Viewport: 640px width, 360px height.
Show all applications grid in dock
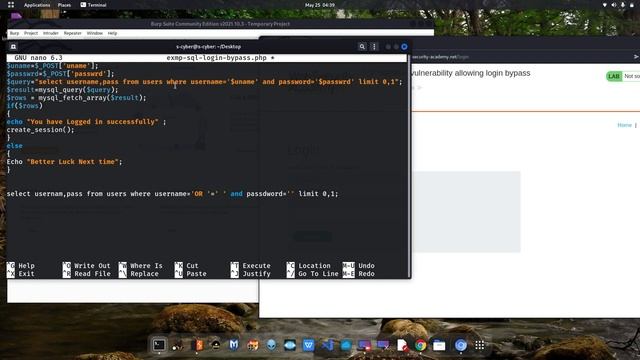pyautogui.click(x=480, y=345)
